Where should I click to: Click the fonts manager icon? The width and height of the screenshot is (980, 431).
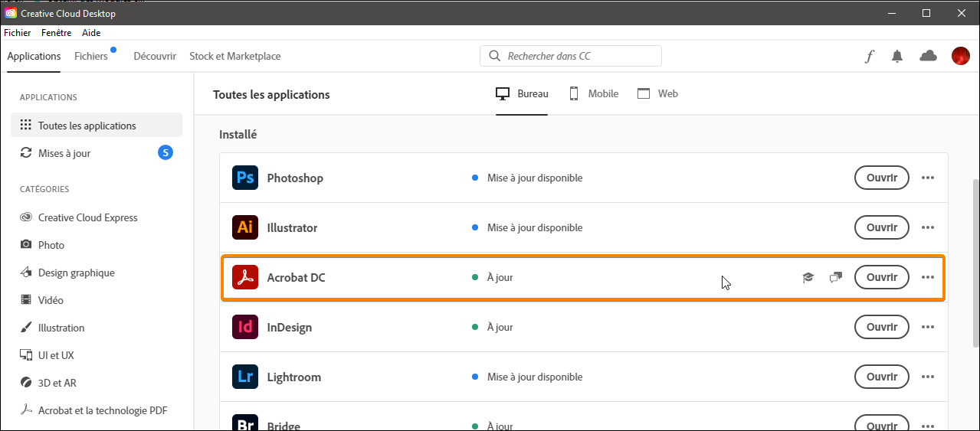pos(870,56)
